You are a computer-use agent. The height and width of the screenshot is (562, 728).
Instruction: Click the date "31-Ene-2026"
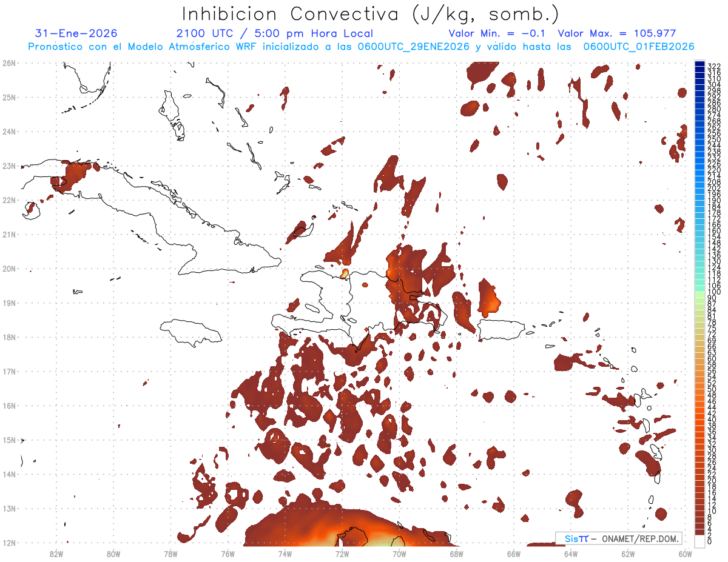[76, 33]
